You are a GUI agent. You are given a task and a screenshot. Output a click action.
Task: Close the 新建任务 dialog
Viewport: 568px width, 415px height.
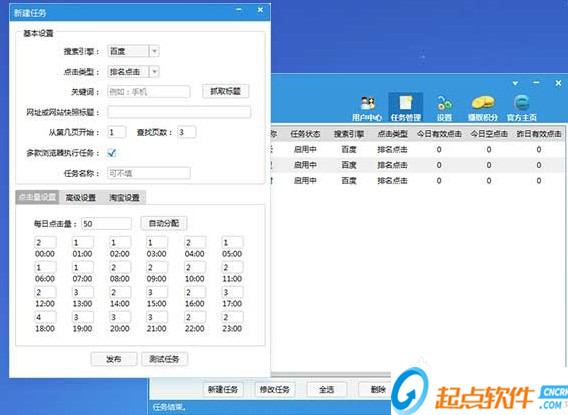pyautogui.click(x=260, y=10)
